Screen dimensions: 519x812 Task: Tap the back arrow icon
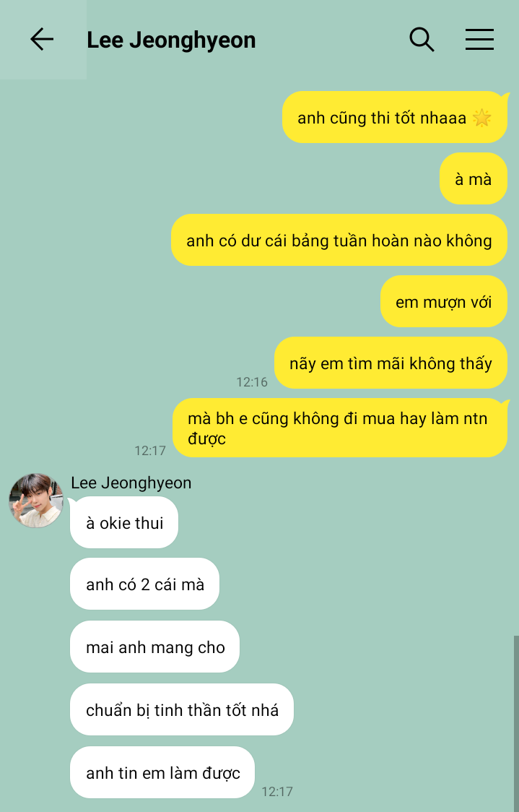point(42,39)
